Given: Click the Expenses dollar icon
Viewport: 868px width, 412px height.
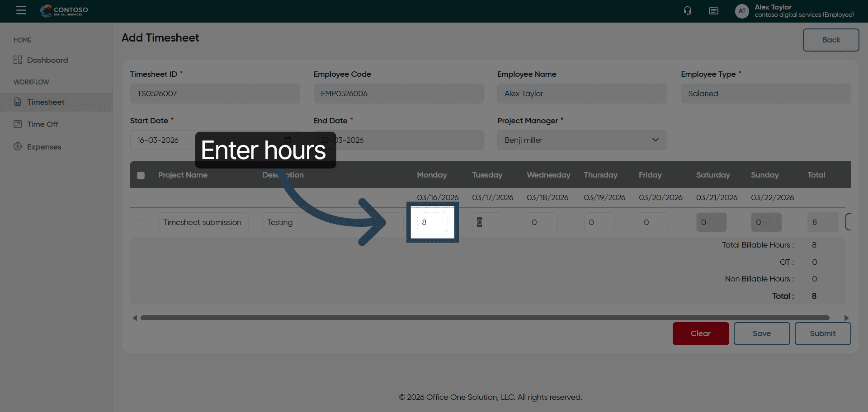Looking at the screenshot, I should point(18,146).
